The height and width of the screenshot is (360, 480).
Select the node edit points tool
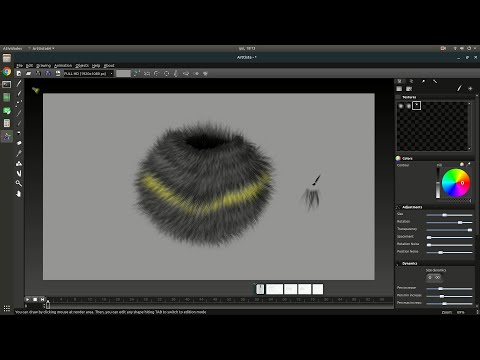(x=19, y=103)
